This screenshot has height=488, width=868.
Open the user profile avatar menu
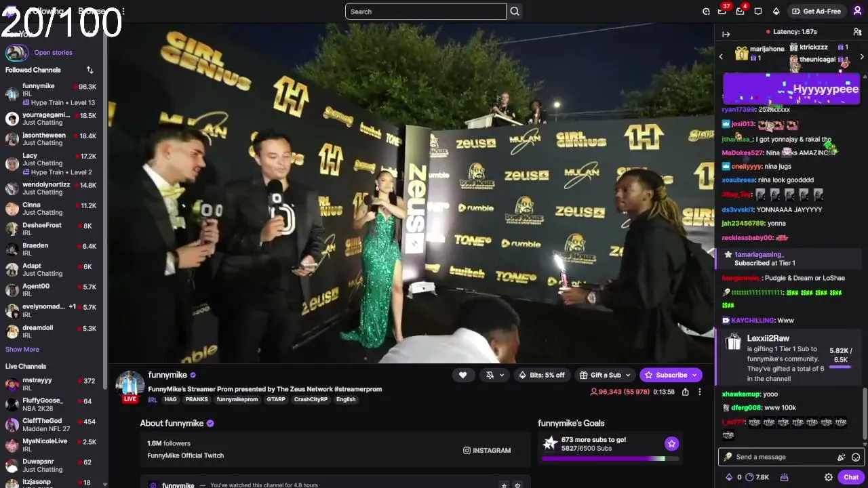click(x=857, y=12)
